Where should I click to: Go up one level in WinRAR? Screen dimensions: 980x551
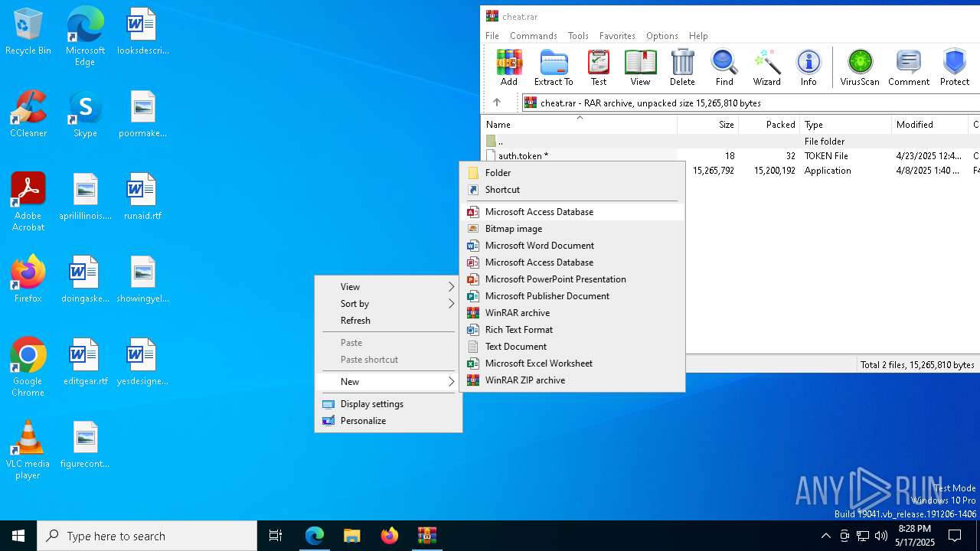click(496, 103)
